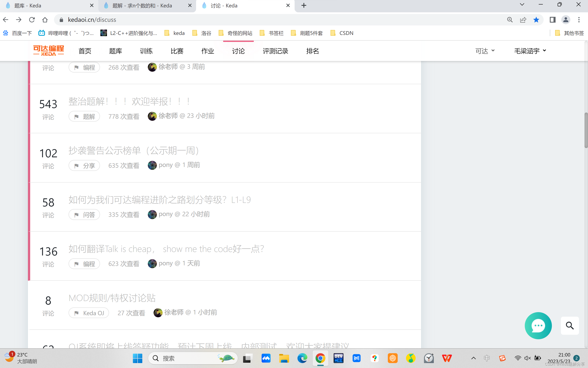Open post 抄袭警告公示榜单
Image resolution: width=588 pixels, height=368 pixels.
pos(134,151)
